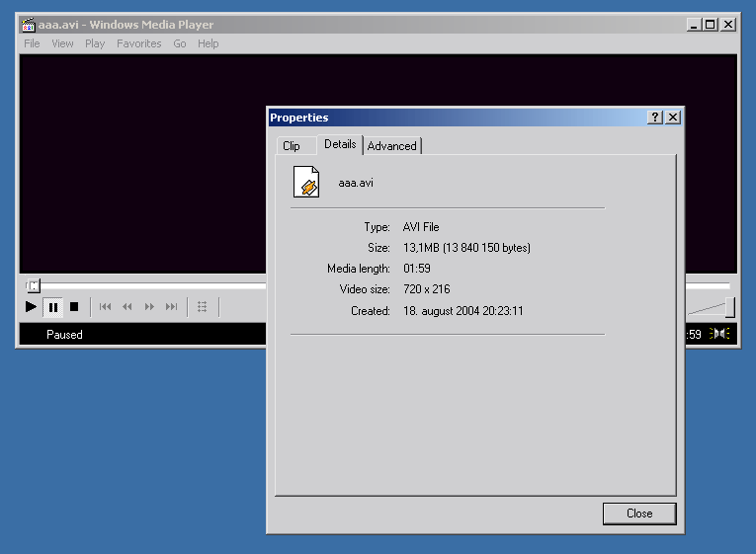Screen dimensions: 756x554
Task: Click the 'Video size:' label
Action: 365,289
